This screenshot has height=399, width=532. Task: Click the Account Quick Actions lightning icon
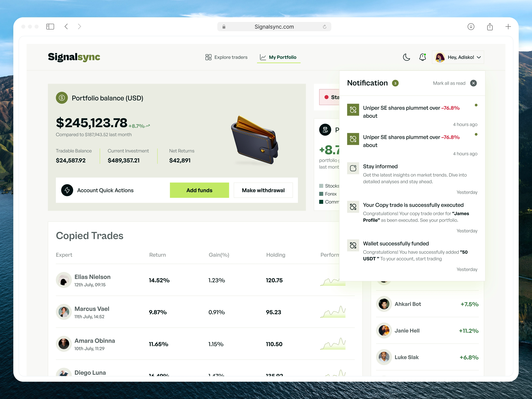point(67,190)
